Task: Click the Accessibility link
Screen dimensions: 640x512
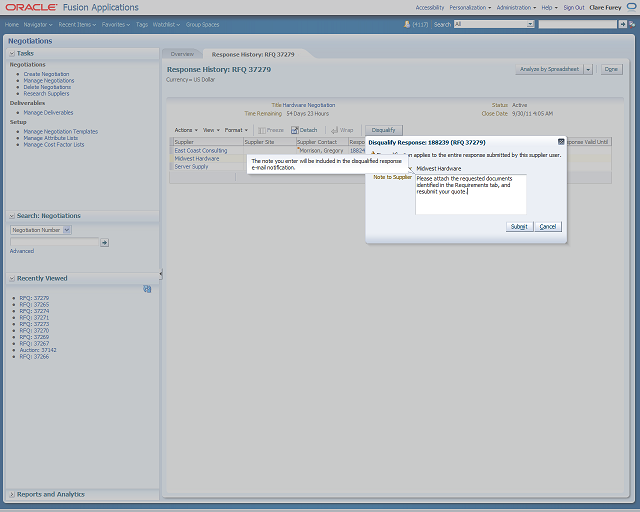Action: [430, 7]
